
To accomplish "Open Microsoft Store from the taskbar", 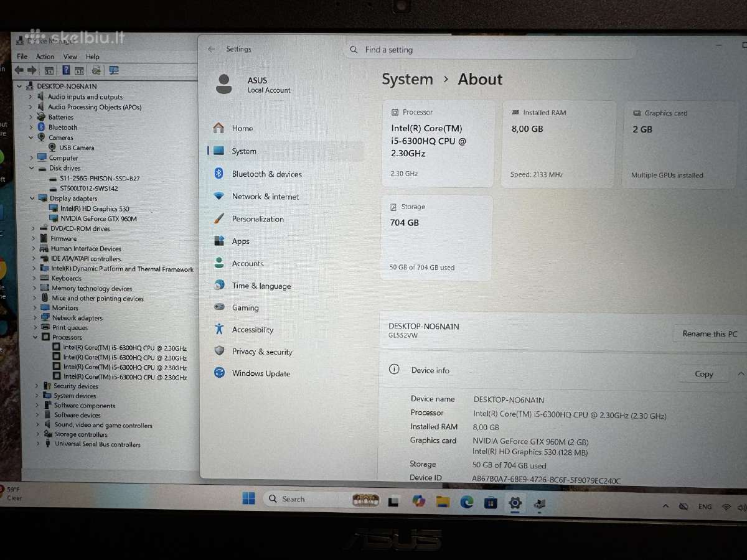I will (x=491, y=502).
